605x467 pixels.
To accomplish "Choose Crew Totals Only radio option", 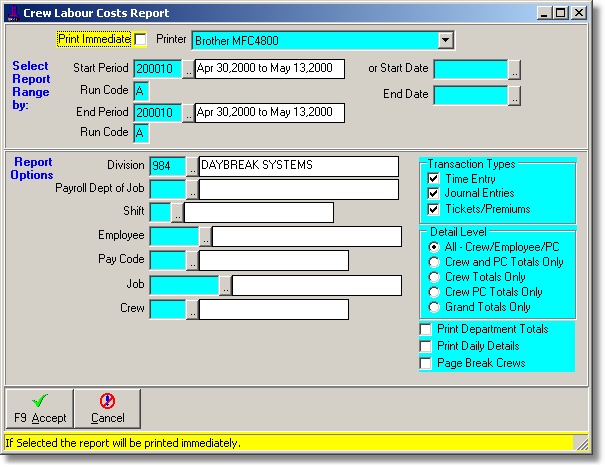I will click(x=433, y=277).
